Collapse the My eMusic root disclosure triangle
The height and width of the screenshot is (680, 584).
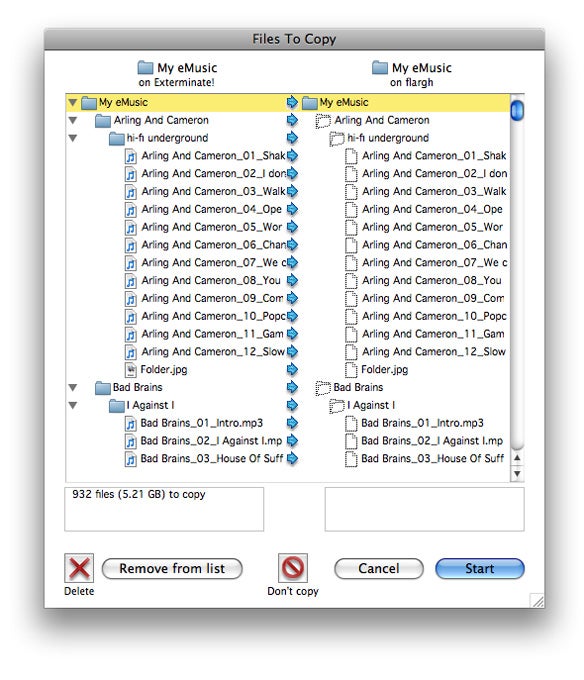[72, 102]
